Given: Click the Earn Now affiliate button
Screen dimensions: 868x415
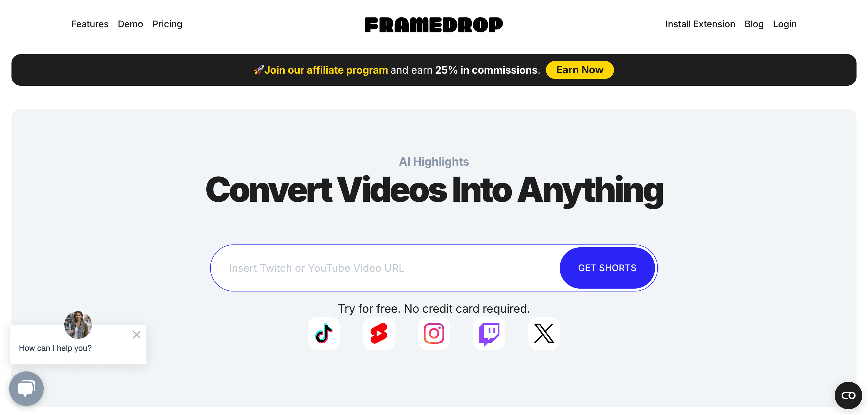Looking at the screenshot, I should click(580, 70).
